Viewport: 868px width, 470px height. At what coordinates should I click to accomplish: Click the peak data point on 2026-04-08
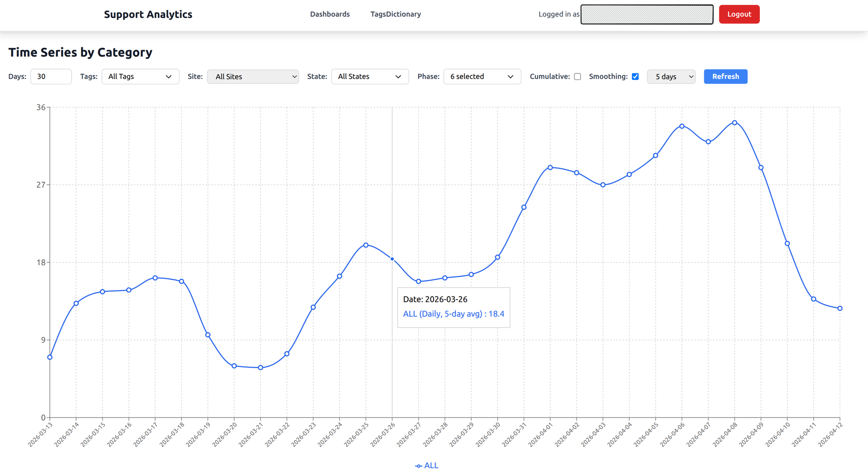[734, 122]
